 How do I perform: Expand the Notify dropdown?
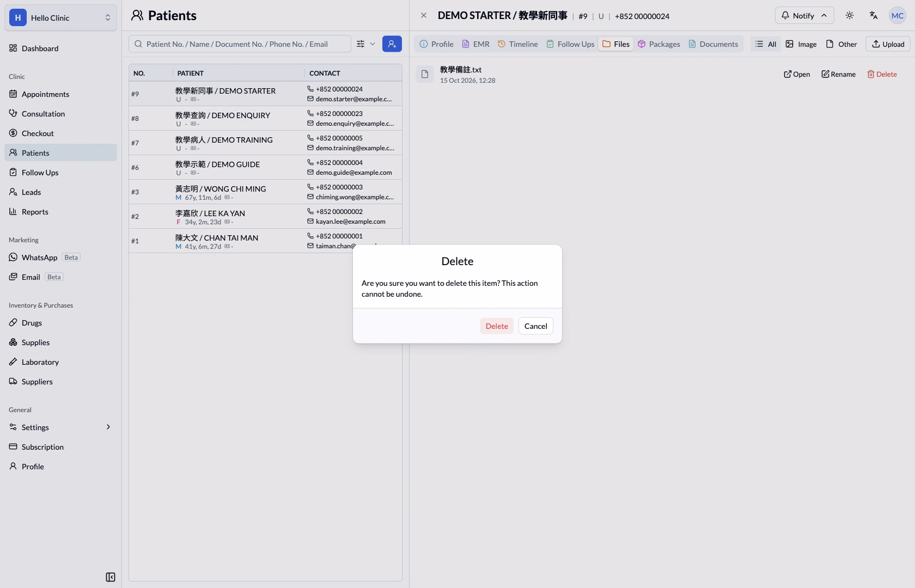(804, 15)
